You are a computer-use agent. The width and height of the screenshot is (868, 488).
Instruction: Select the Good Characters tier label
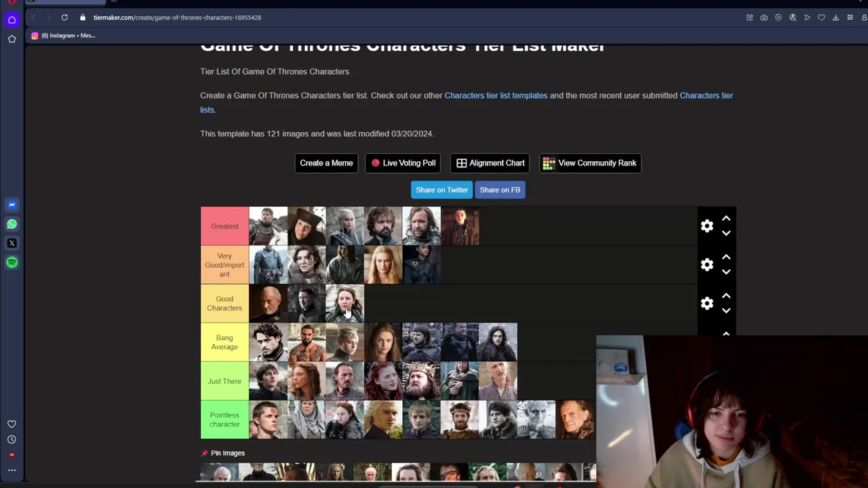[224, 304]
